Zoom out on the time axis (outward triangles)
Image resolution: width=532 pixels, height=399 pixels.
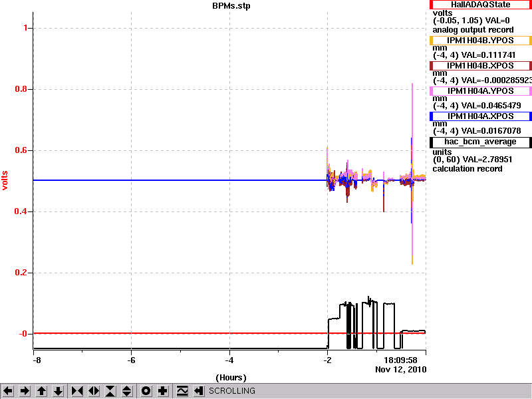coord(94,391)
